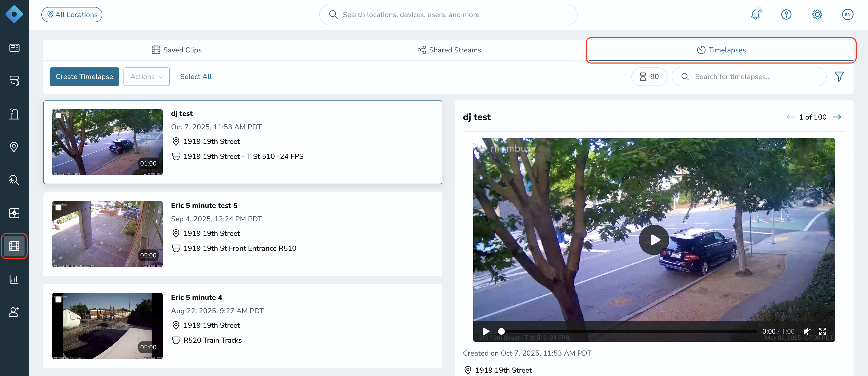Click 'Sep 4, 2025, 12:24 PM PDT' date
Viewport: 868px width, 376px height.
[216, 219]
